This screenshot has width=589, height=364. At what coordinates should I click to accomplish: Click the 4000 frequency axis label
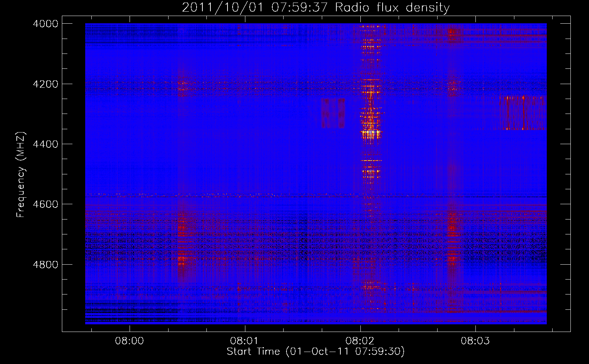pos(46,24)
